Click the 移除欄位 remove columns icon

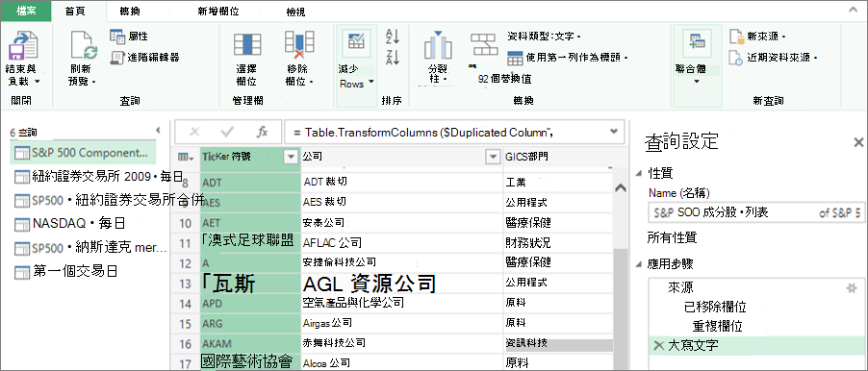click(x=299, y=45)
